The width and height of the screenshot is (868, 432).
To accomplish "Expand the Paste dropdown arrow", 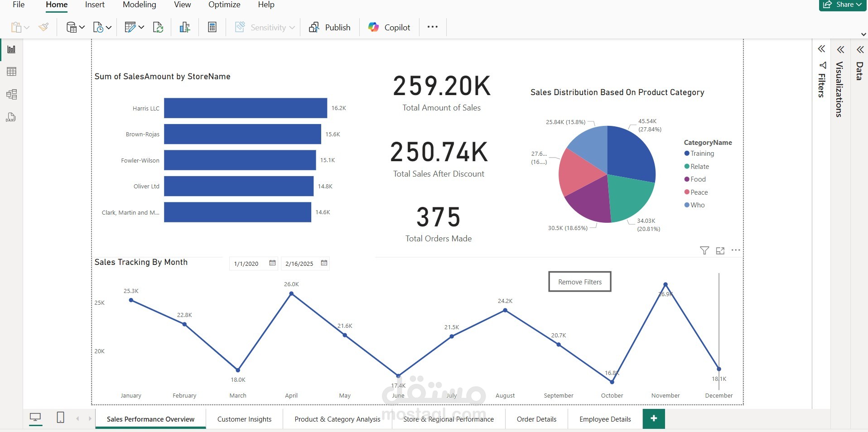I will tap(27, 28).
